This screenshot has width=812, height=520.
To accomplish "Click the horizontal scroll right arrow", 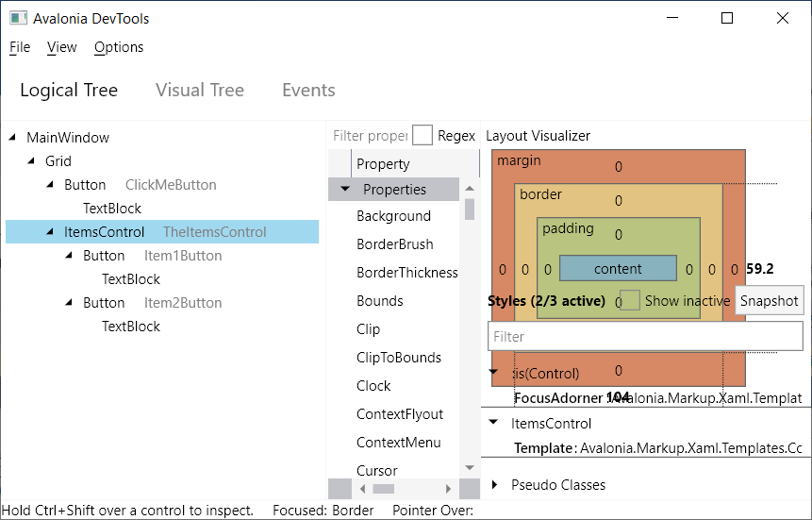I will tap(448, 488).
